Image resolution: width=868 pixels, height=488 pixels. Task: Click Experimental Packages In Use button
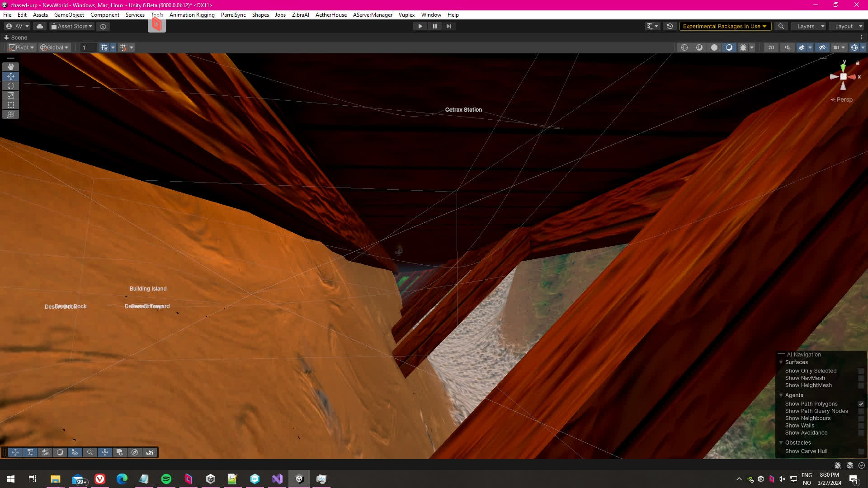point(725,26)
